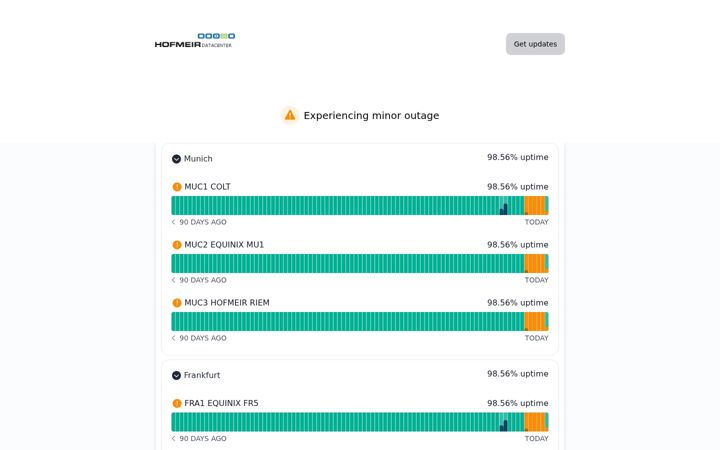Go back before 90 days ago on MUC2 EQUINIX MU1
The height and width of the screenshot is (450, 720).
174,280
